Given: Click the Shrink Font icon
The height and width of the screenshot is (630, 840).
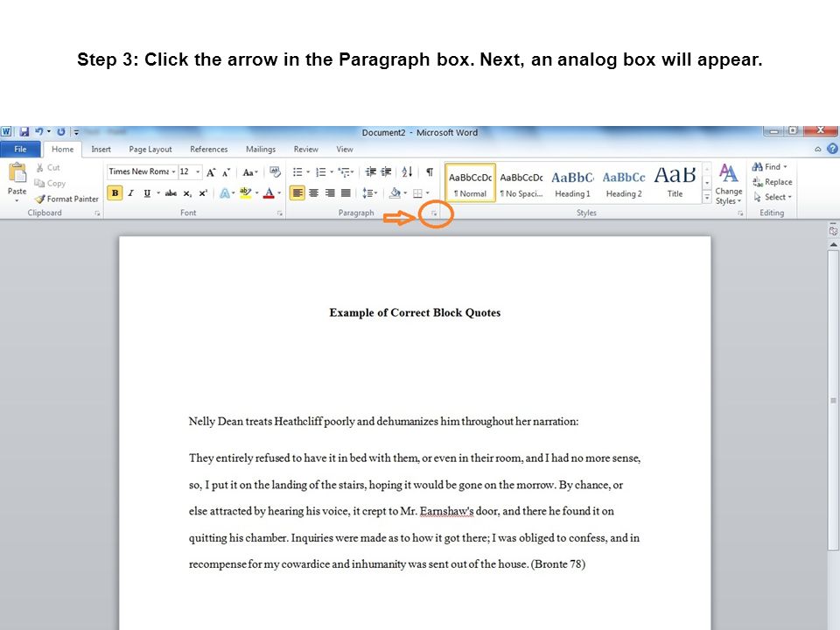Looking at the screenshot, I should click(x=226, y=172).
